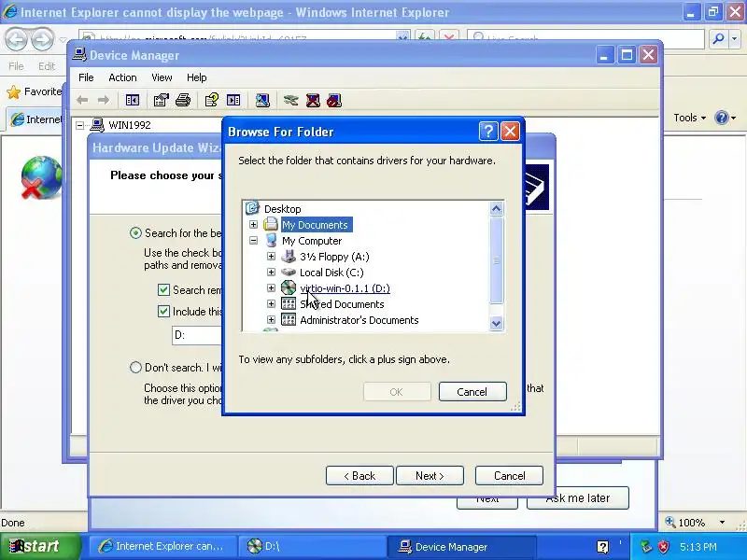Click the Print toolbar icon in Device Manager
Screen dimensions: 747x560
point(183,100)
